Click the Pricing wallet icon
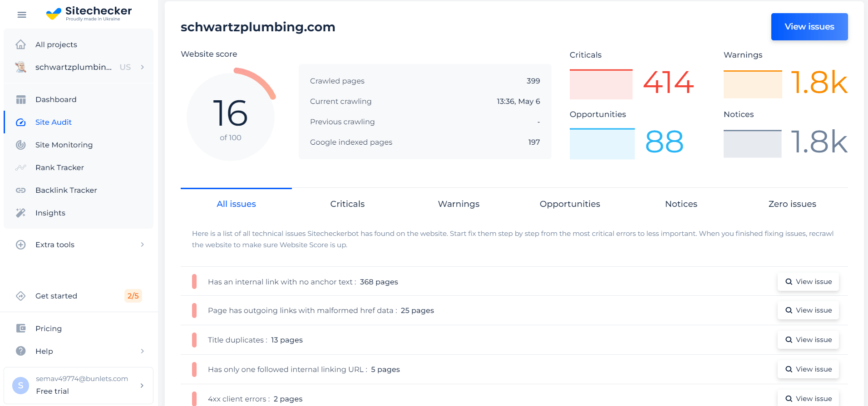 pos(21,328)
